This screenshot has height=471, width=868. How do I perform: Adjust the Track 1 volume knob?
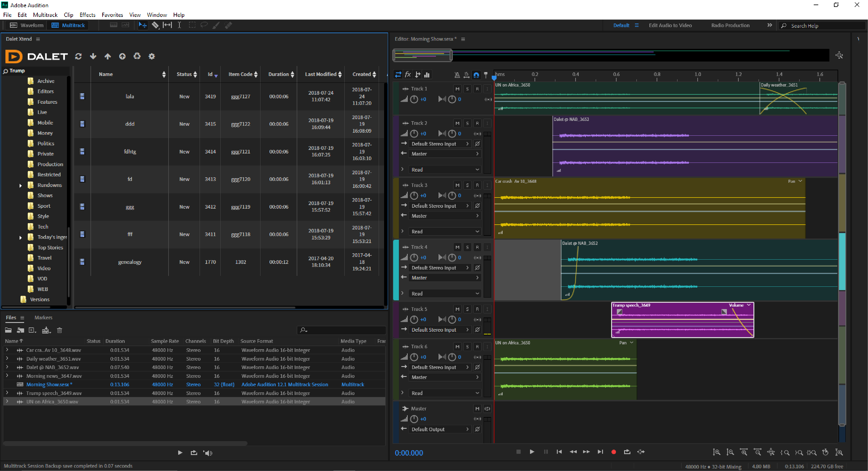tap(414, 100)
